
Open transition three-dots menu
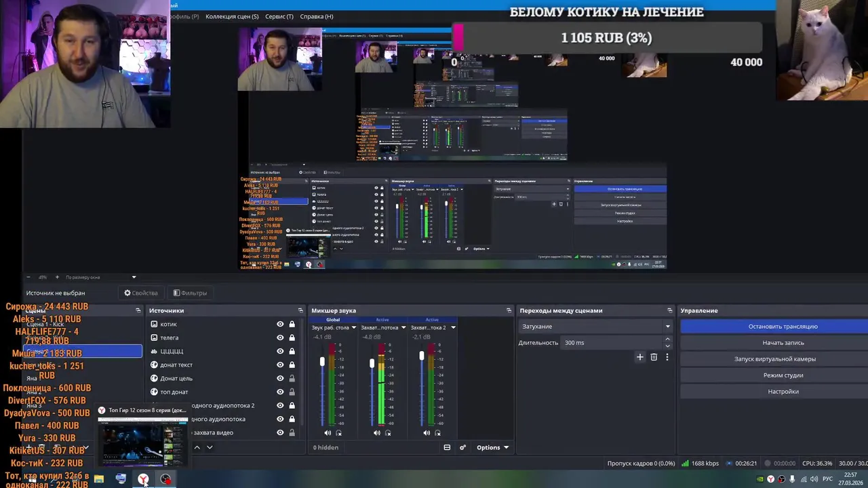(x=667, y=357)
